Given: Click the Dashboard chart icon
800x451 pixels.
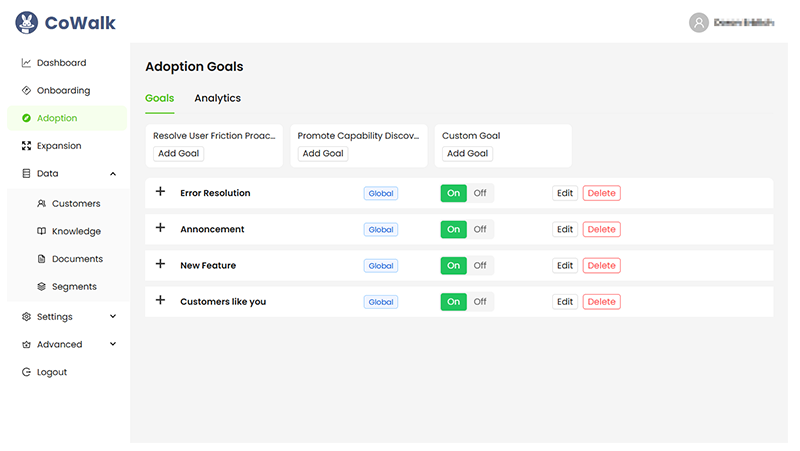Looking at the screenshot, I should pos(26,63).
